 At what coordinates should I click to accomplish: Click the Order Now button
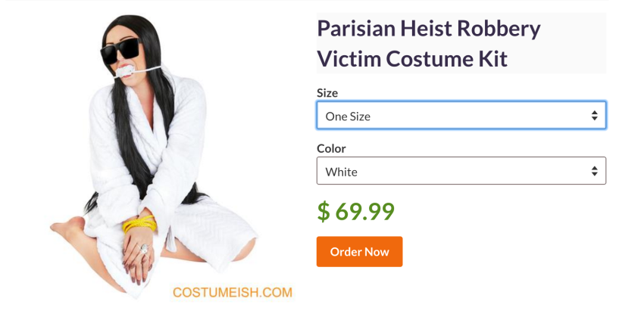pyautogui.click(x=359, y=251)
